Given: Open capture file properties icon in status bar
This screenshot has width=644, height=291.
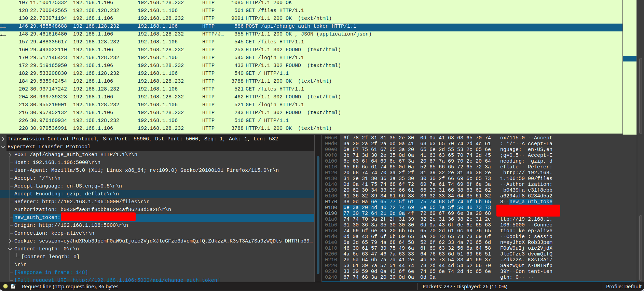Looking at the screenshot, I should (13, 286).
